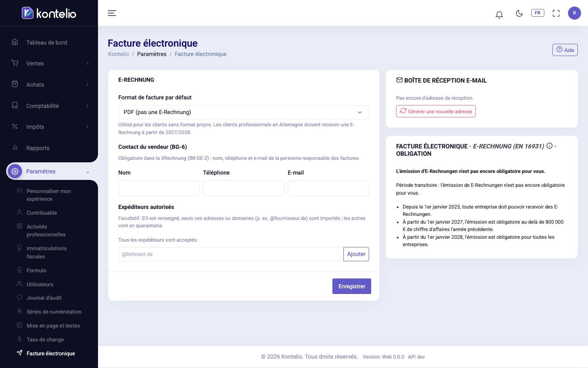Open the Formule page
This screenshot has height=368, width=588.
coord(36,270)
